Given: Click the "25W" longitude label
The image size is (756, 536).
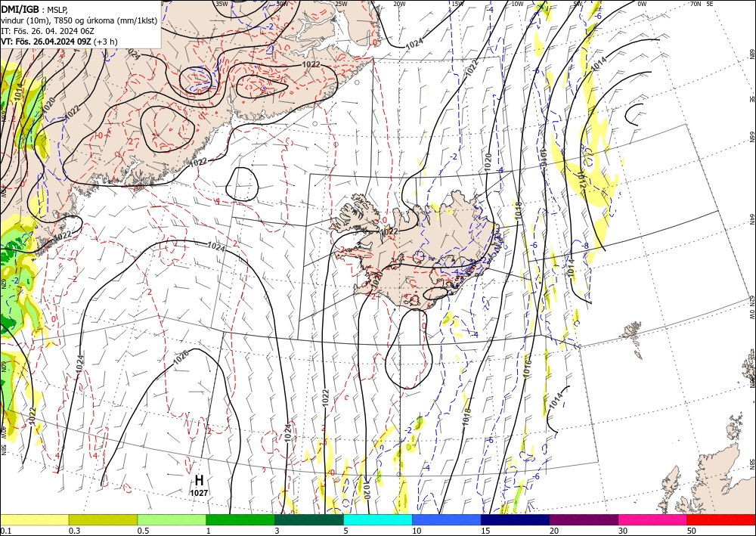Looking at the screenshot, I should [341, 4].
